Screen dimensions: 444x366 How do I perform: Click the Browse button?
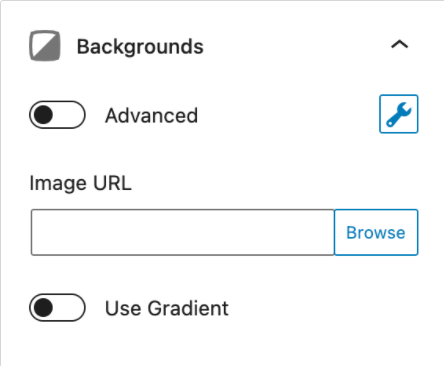pos(376,232)
